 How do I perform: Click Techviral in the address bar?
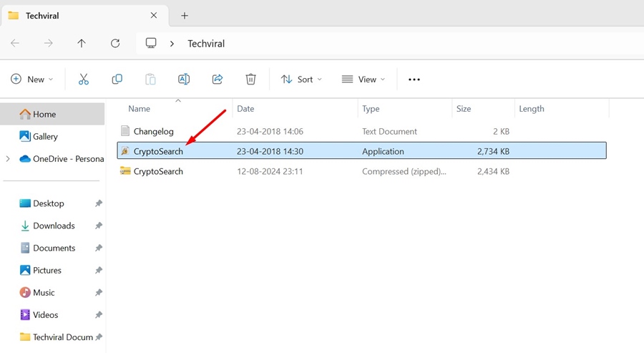coord(206,44)
